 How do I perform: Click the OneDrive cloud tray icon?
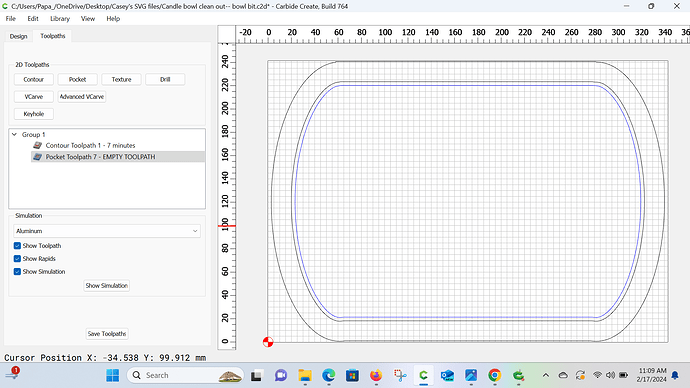563,375
